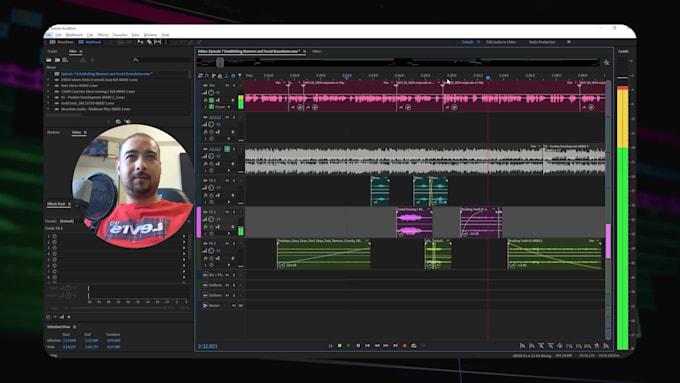Click the Import File icon in Files panel

57,60
